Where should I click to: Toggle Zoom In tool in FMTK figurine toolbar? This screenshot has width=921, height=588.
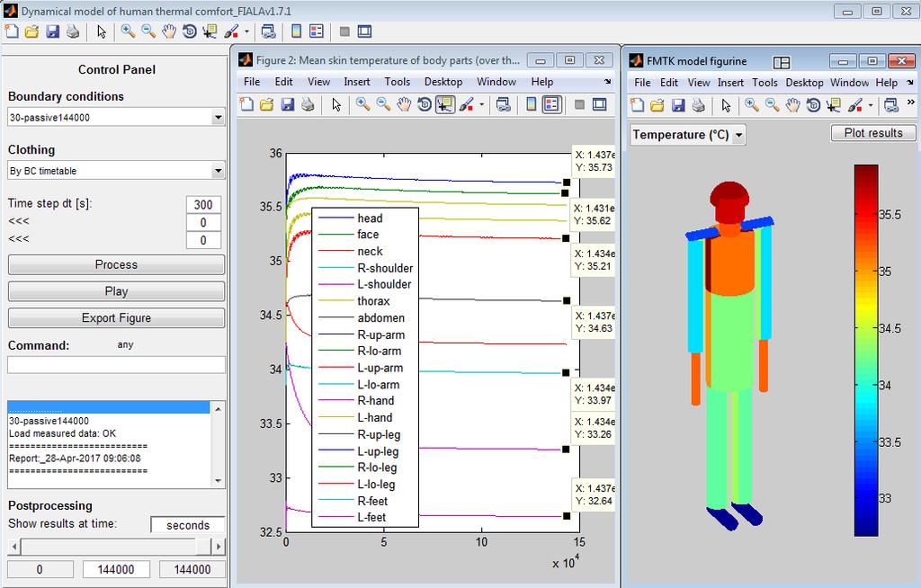pyautogui.click(x=751, y=105)
